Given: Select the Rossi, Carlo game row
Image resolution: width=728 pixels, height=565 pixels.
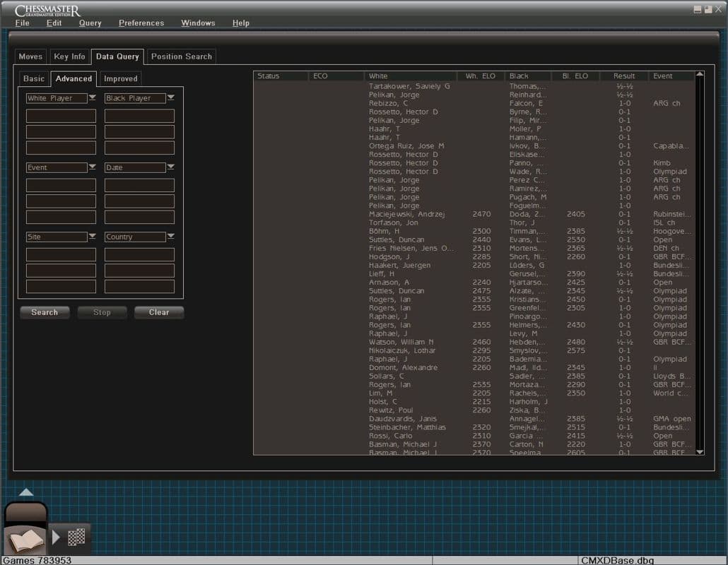Looking at the screenshot, I should click(474, 436).
